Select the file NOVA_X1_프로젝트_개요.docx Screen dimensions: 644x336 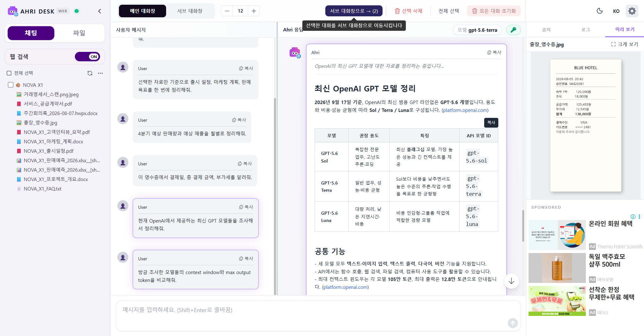[x=56, y=179]
